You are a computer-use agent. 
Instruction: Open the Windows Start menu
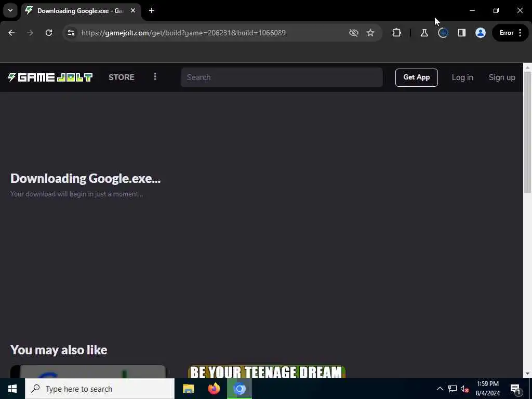[12, 389]
